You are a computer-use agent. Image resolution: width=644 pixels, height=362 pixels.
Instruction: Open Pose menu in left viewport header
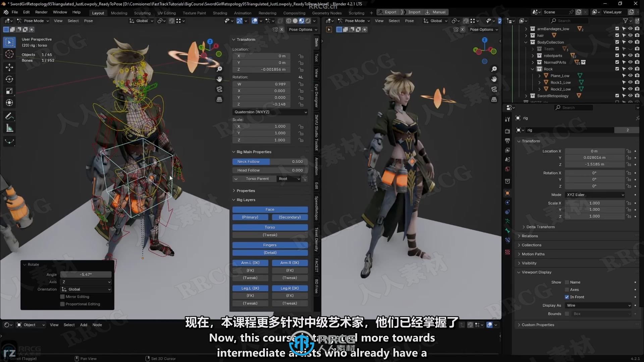tap(88, 21)
